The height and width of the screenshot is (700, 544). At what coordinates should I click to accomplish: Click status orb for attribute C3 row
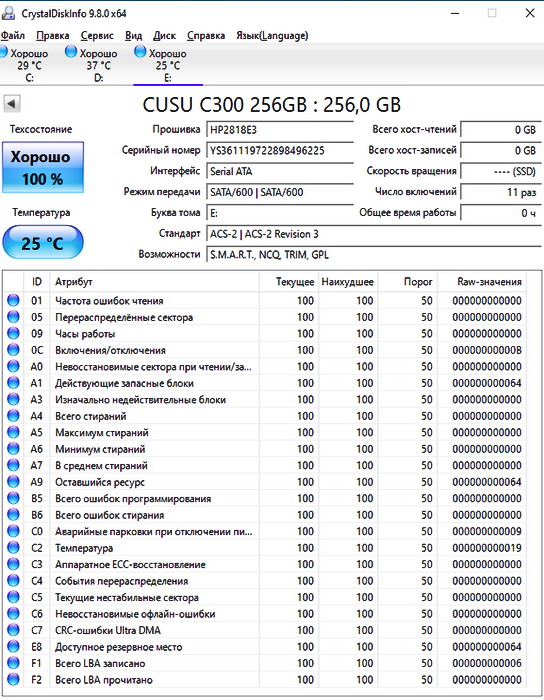coord(13,564)
